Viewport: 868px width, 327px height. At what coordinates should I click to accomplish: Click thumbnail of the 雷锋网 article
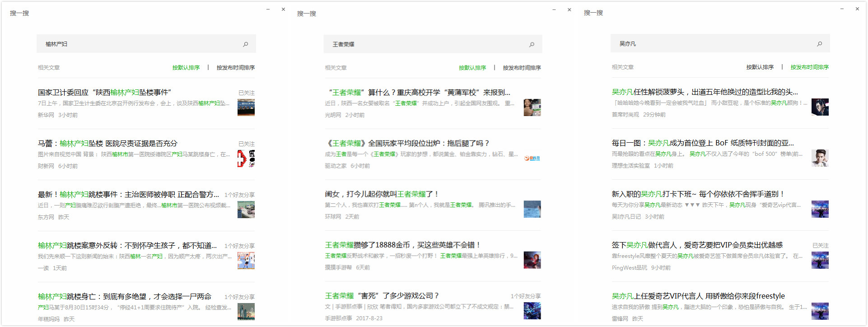point(820,311)
